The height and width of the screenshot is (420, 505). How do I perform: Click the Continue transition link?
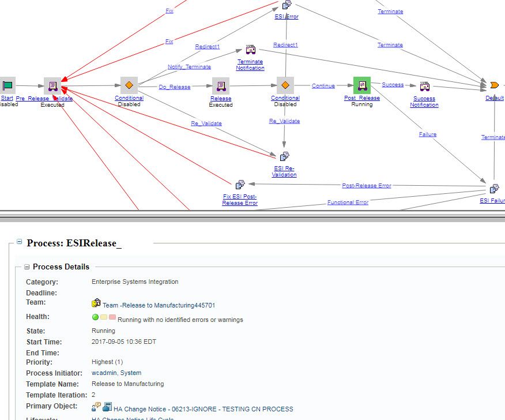pos(323,86)
